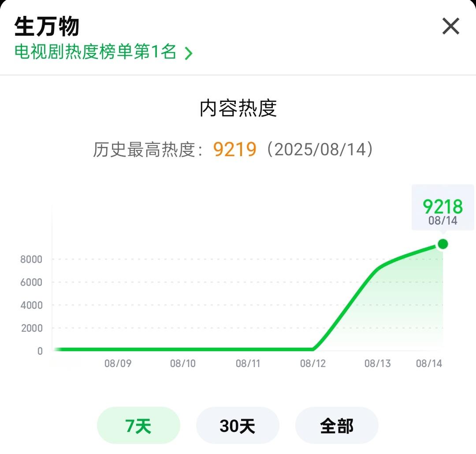Viewport: 476px width, 454px height.
Task: Click the 2000 y-axis label
Action: (32, 328)
